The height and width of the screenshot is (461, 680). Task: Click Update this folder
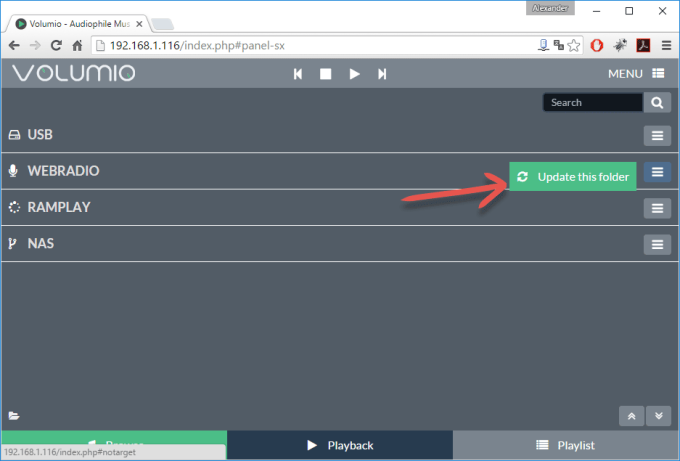click(x=572, y=177)
